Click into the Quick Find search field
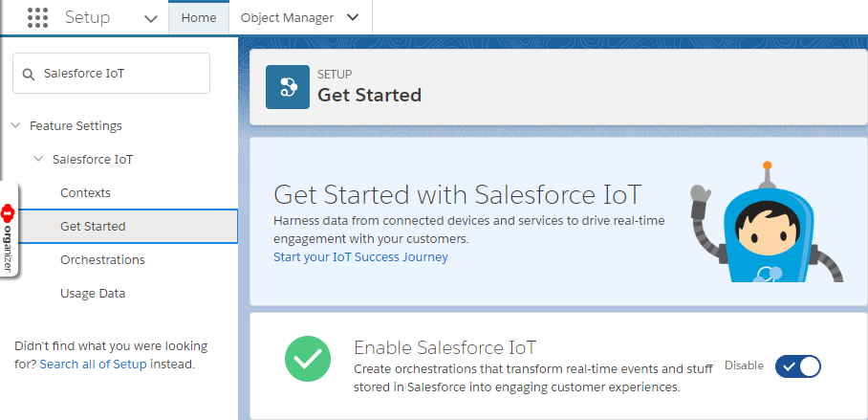The width and height of the screenshot is (868, 420). (x=111, y=73)
